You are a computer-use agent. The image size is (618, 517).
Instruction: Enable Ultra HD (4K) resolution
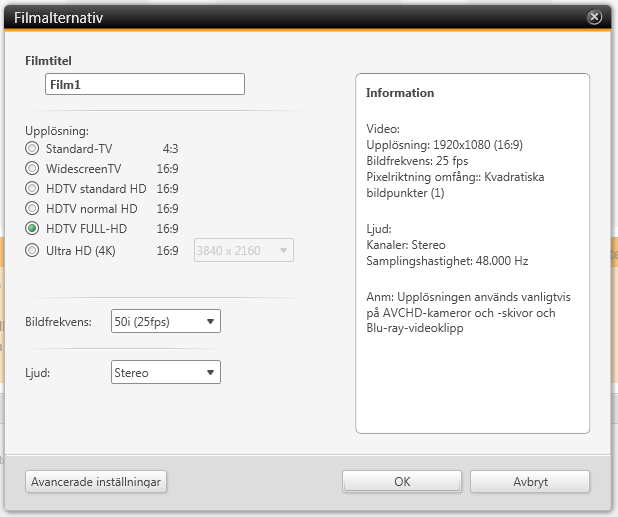coord(32,251)
